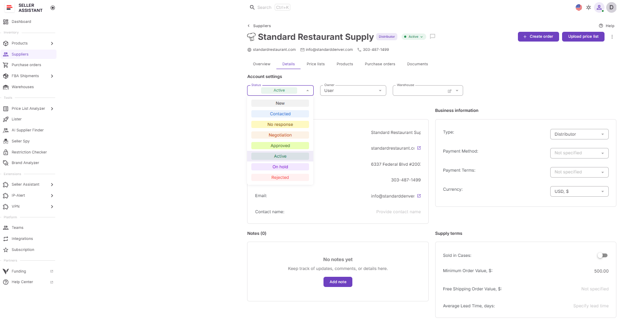Click the Upload price list button
Viewport: 644px width, 323px height.
click(x=583, y=36)
